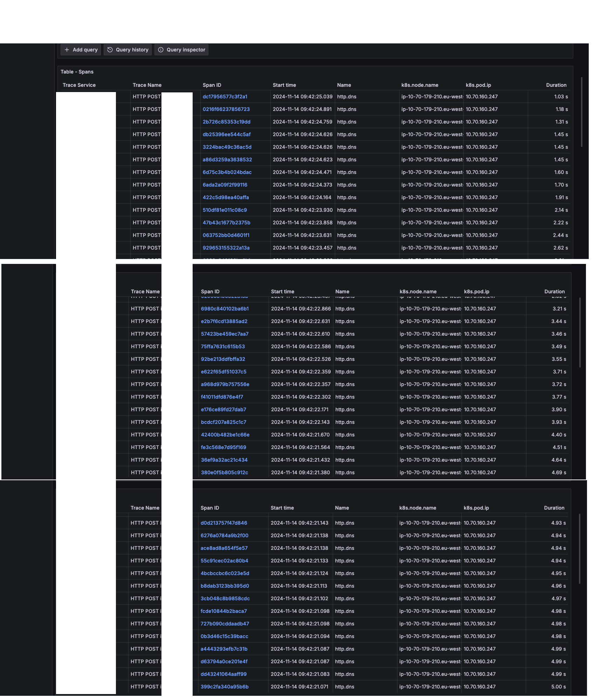Sort by Trace Name header in first table
The height and width of the screenshot is (700, 594).
(x=147, y=85)
